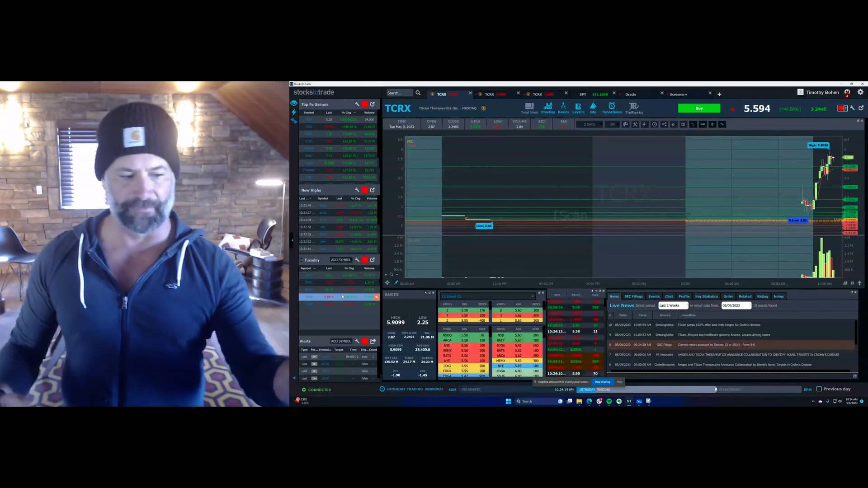Image resolution: width=868 pixels, height=488 pixels.
Task: Enable the Previous day checkbox
Action: pyautogui.click(x=819, y=389)
